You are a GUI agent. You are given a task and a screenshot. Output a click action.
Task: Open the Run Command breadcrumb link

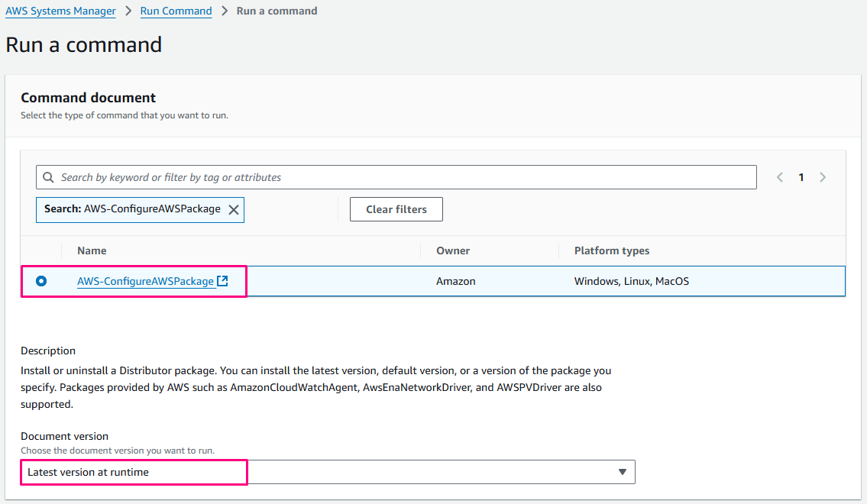point(176,11)
